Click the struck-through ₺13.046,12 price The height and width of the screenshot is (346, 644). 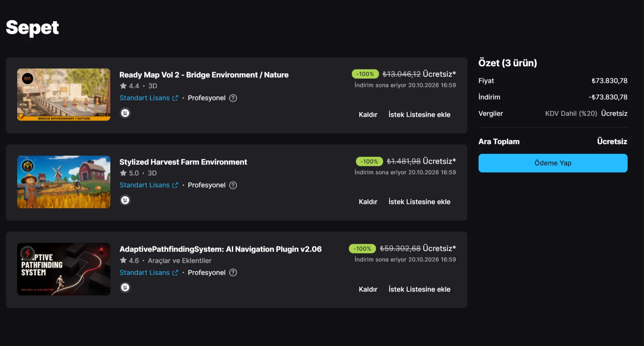click(401, 74)
